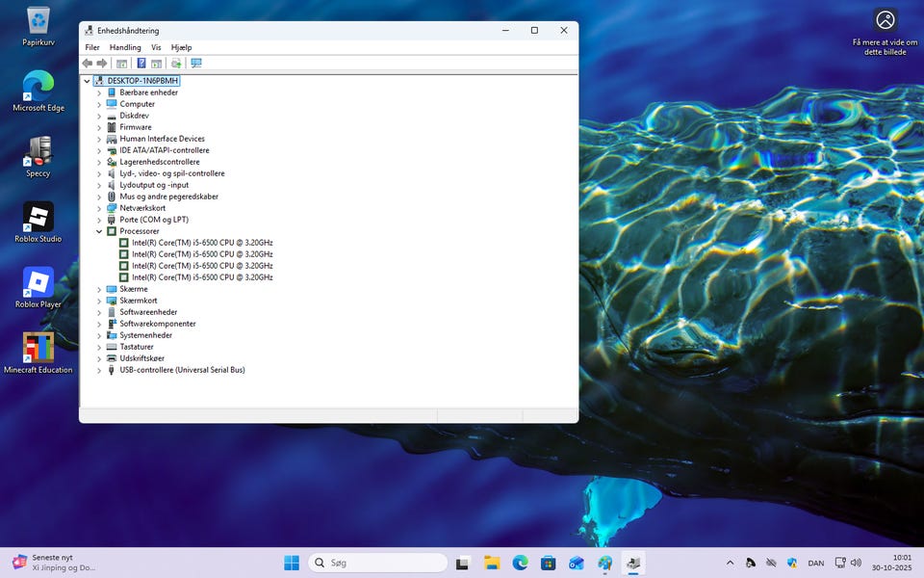Open Speccy from the desktop
The height and width of the screenshot is (578, 924).
pos(38,156)
